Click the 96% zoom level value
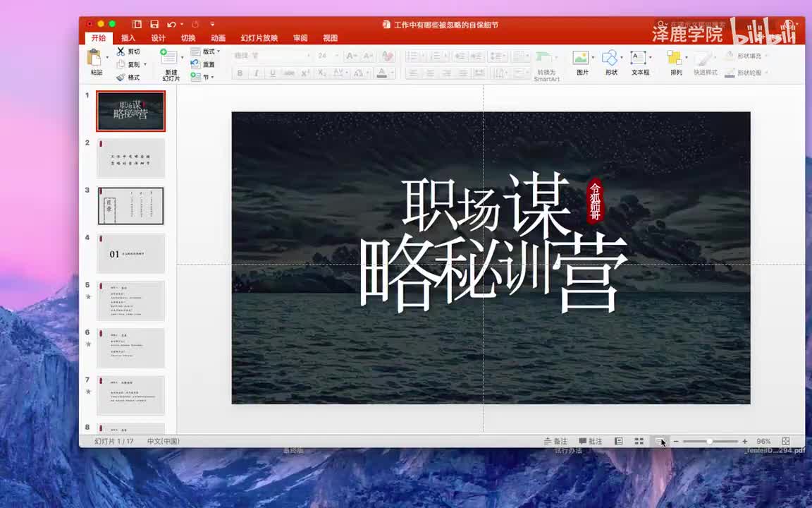This screenshot has height=508, width=812. point(763,441)
